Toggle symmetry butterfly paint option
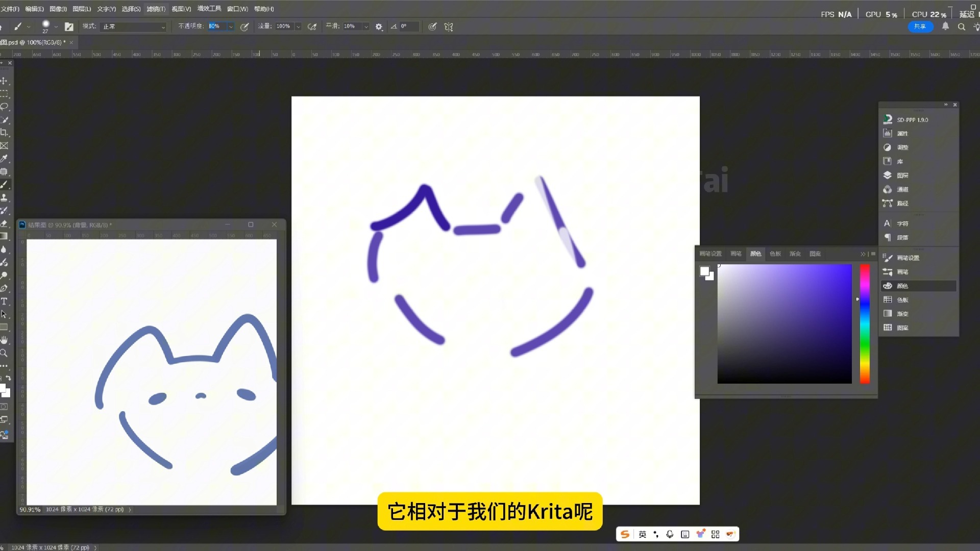The width and height of the screenshot is (980, 551). click(449, 27)
